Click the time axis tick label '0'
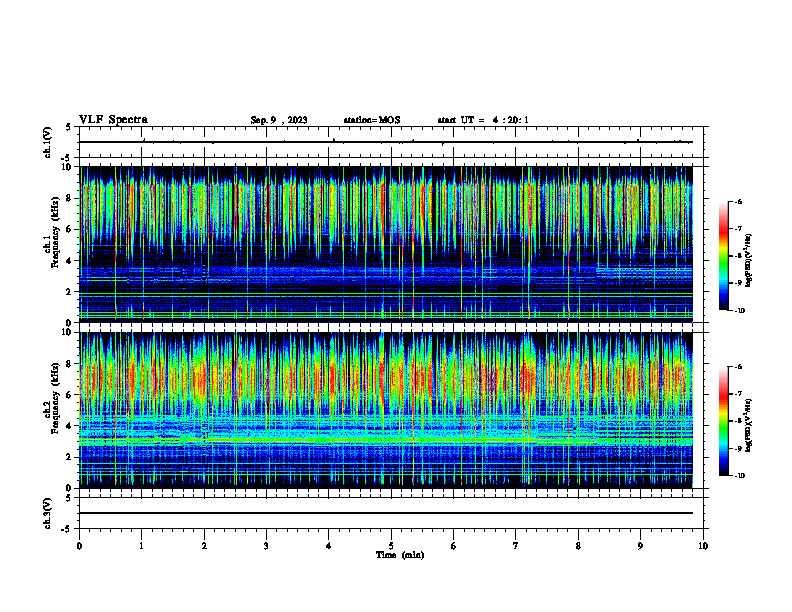792x612 pixels. pyautogui.click(x=79, y=546)
